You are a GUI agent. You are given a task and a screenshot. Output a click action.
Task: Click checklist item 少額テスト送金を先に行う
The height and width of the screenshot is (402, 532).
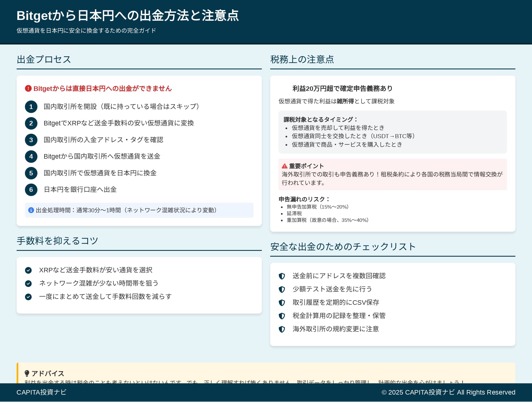pos(332,289)
